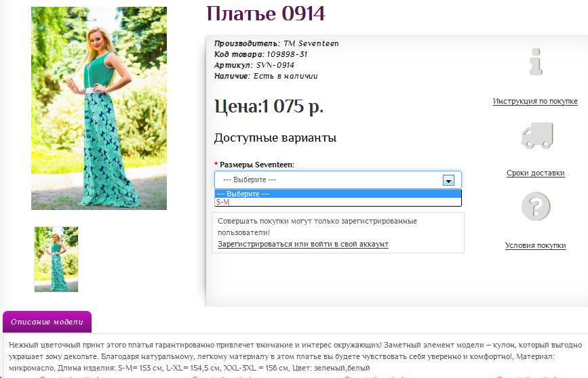Viewport: 588px width, 378px height.
Task: Select the S-M size option
Action: (338, 202)
